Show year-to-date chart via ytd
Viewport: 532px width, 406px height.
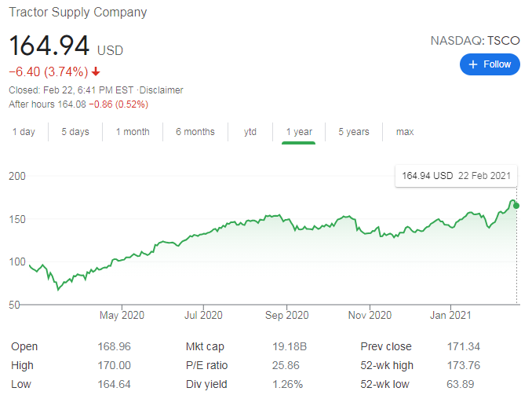click(250, 132)
